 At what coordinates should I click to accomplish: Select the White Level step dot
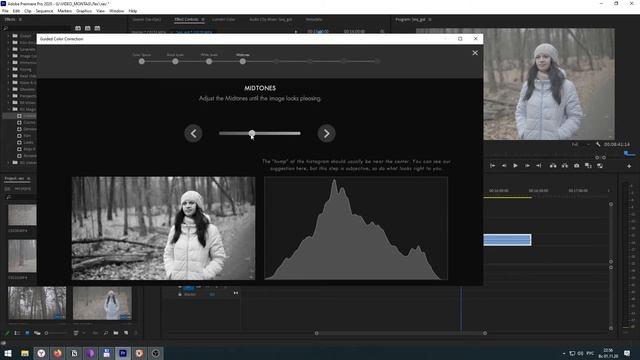209,61
